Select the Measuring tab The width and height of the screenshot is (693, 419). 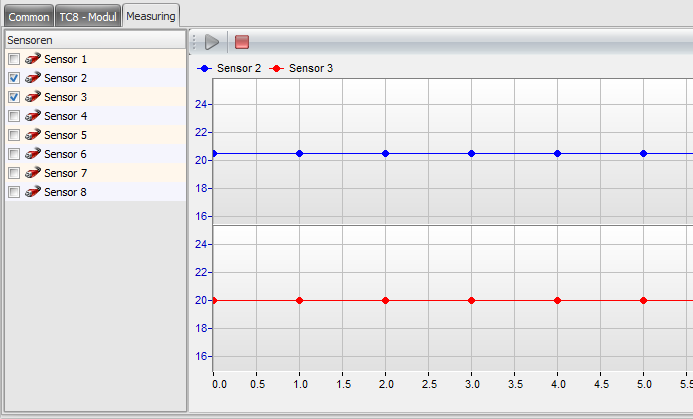point(151,16)
